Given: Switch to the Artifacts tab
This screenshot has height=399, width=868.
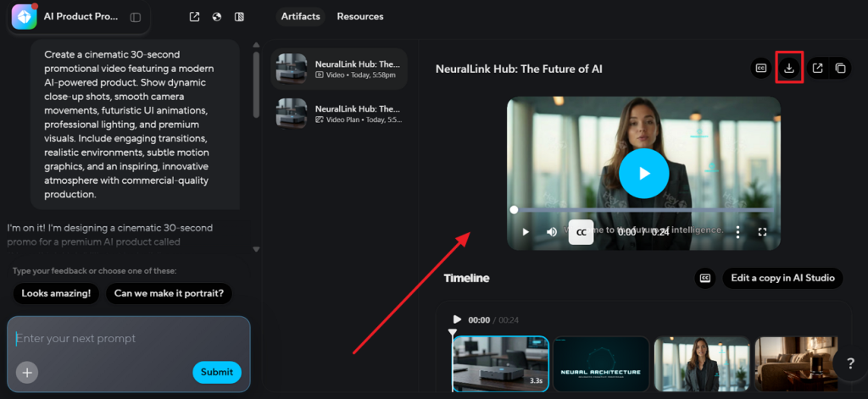Looking at the screenshot, I should 301,17.
